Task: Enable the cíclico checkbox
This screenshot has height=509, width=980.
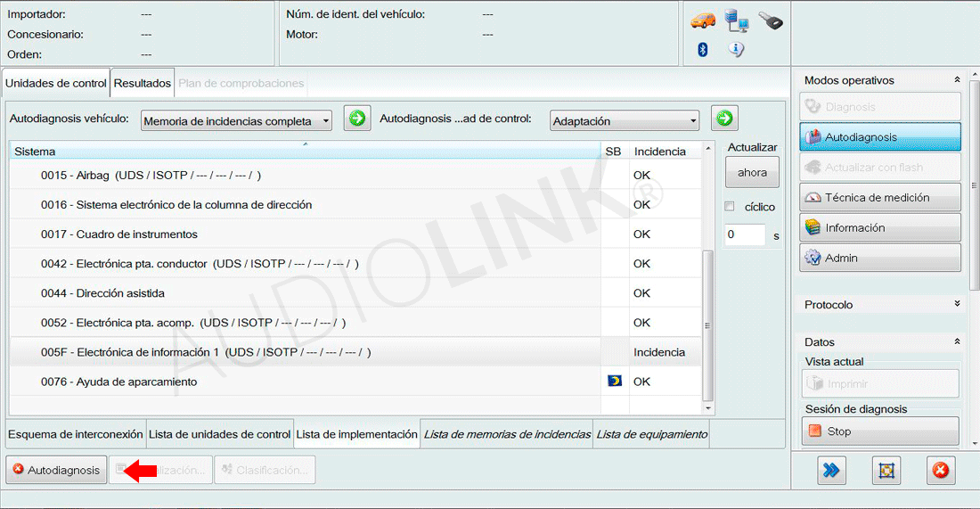Action: coord(730,207)
